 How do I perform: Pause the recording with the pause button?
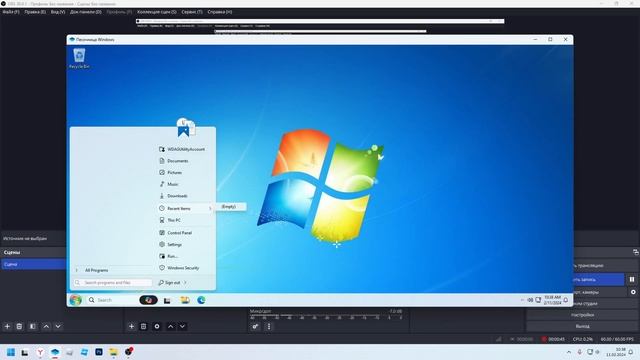click(632, 280)
